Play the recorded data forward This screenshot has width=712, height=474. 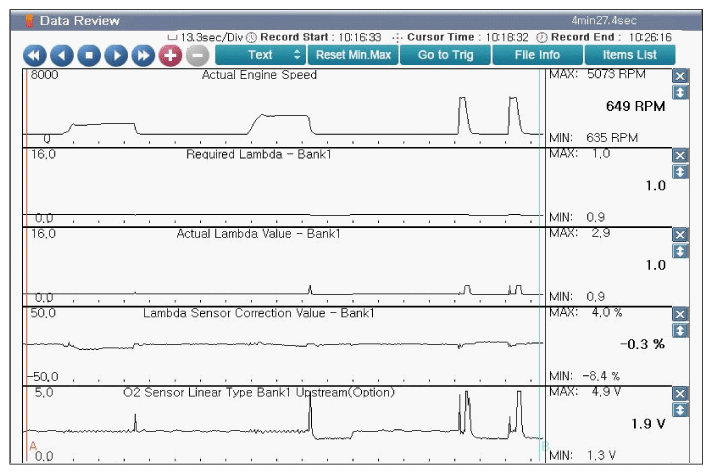(116, 55)
